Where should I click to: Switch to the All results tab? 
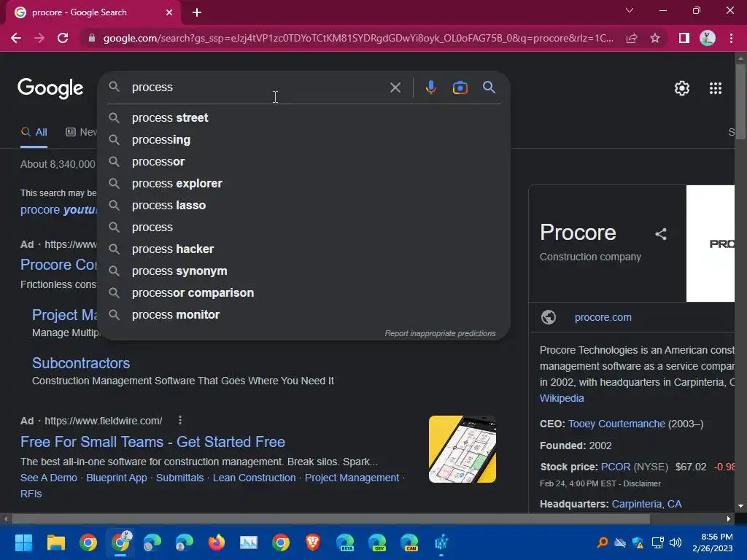pyautogui.click(x=34, y=133)
